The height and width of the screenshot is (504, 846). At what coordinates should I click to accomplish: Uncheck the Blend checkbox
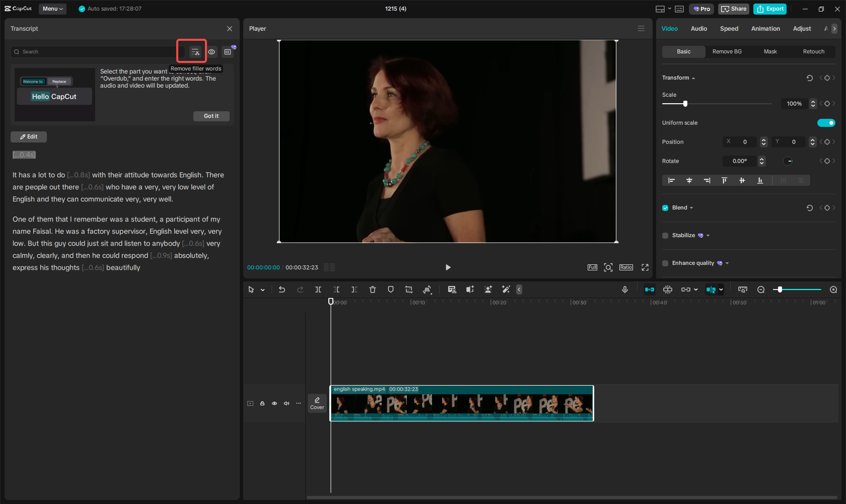(665, 208)
